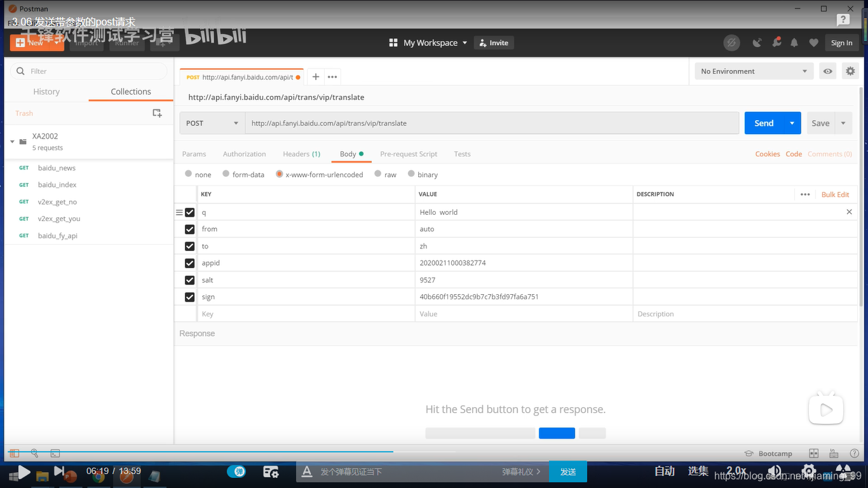Click the request URL input field
This screenshot has height=488, width=868.
pyautogui.click(x=492, y=123)
